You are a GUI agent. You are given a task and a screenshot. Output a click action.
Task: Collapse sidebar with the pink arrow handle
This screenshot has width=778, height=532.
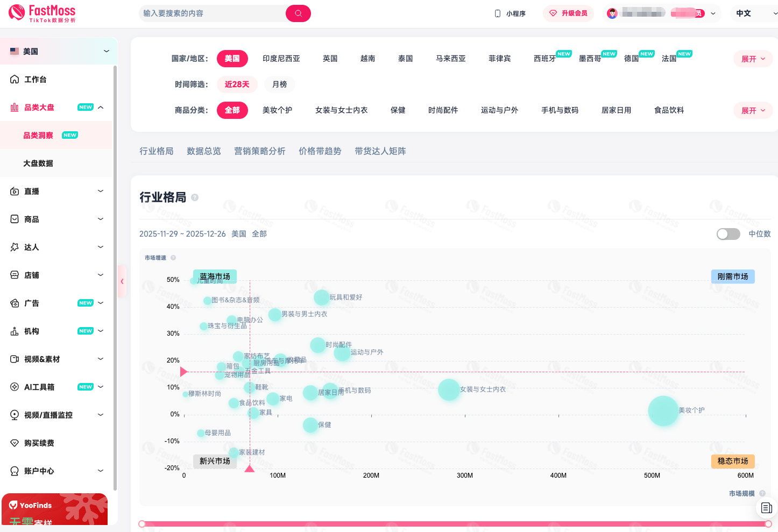coord(122,281)
